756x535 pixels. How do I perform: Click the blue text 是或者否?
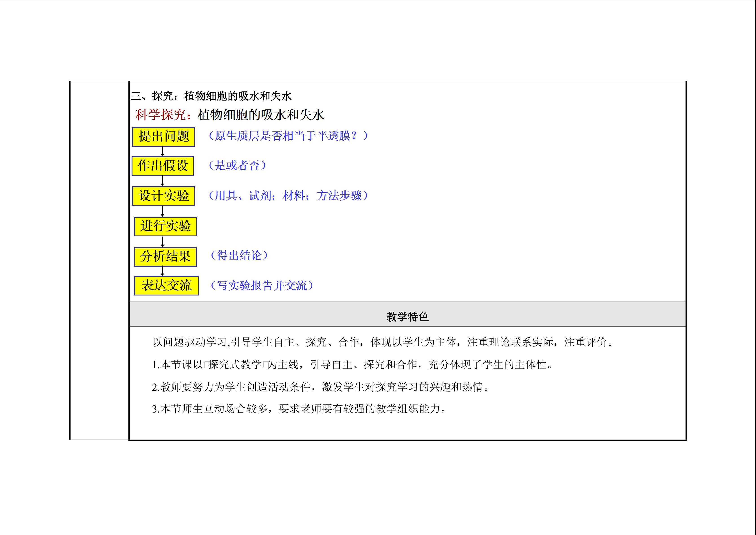tap(237, 165)
